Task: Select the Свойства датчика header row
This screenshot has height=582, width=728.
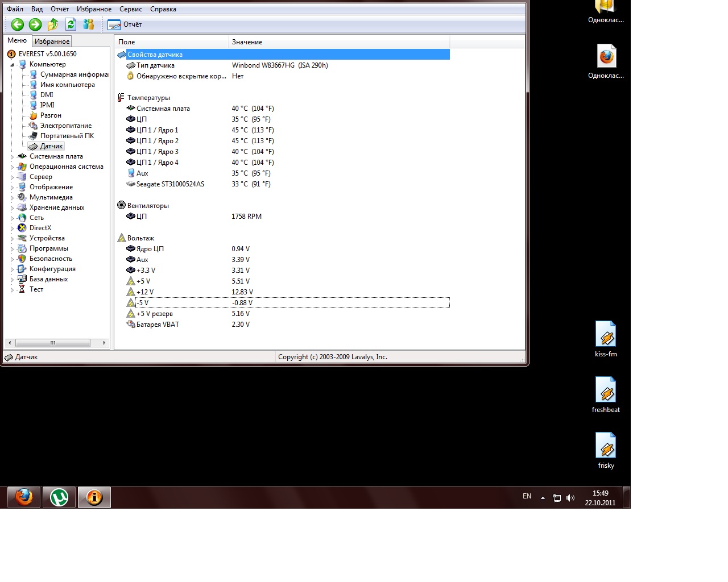Action: (x=283, y=55)
